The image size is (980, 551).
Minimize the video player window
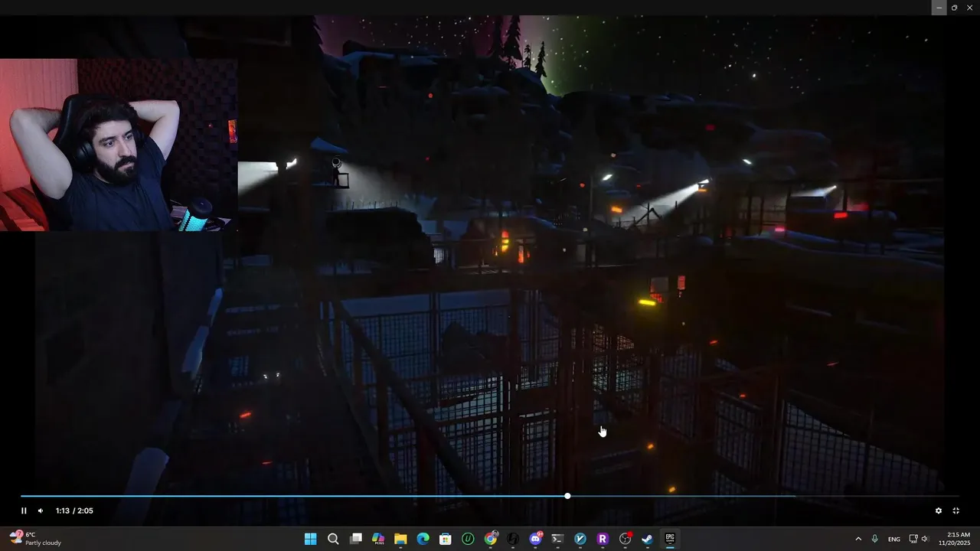click(939, 8)
